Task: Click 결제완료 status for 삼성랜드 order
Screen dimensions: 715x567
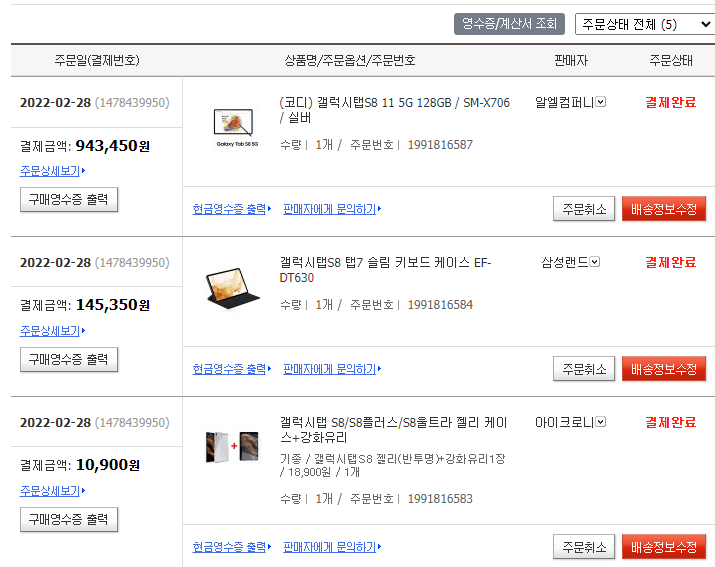Action: tap(670, 262)
